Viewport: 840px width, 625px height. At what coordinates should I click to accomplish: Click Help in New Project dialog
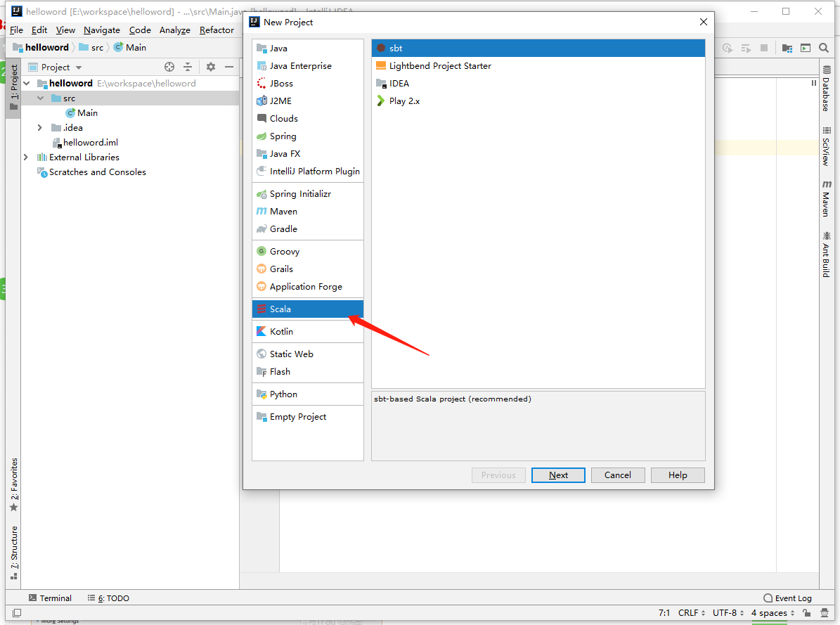pos(678,475)
